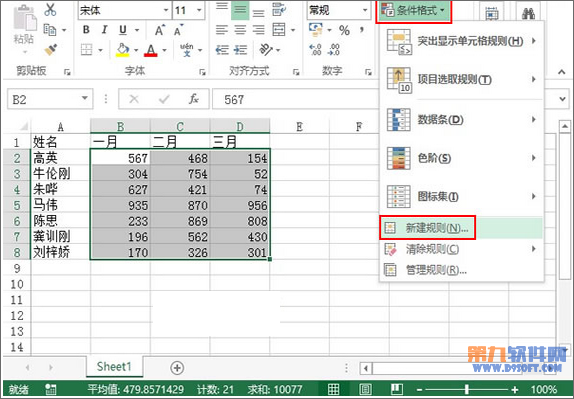Switch to the Sheet1 tab
Screen dimensions: 574x399
tap(114, 366)
